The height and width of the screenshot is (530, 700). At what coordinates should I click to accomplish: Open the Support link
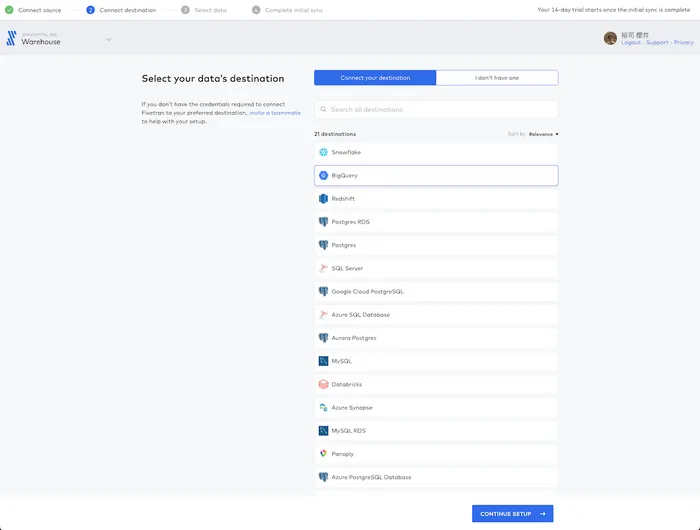click(657, 42)
